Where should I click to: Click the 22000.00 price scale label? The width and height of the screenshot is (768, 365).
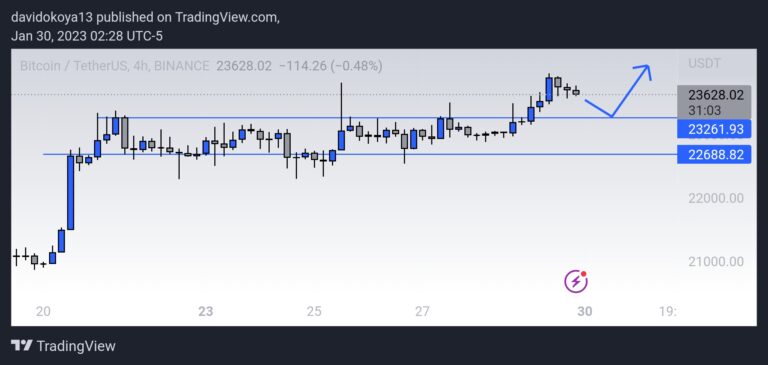[716, 198]
